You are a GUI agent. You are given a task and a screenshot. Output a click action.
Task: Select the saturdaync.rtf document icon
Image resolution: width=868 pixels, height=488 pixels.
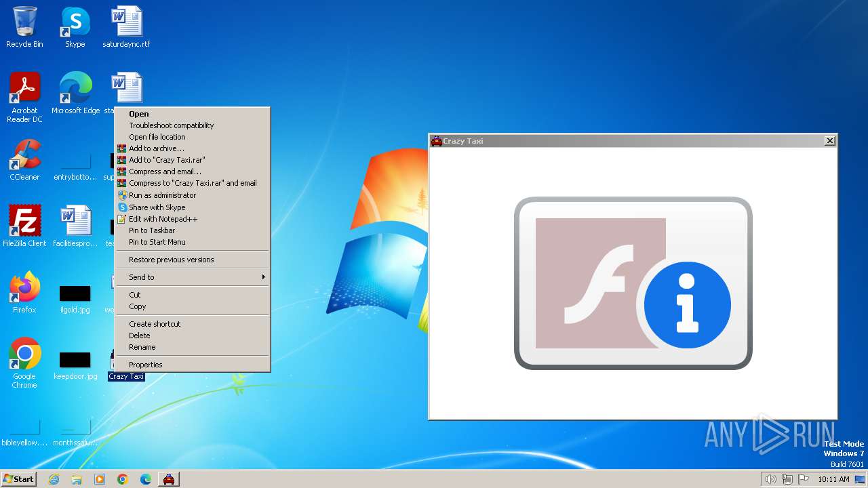pyautogui.click(x=126, y=27)
